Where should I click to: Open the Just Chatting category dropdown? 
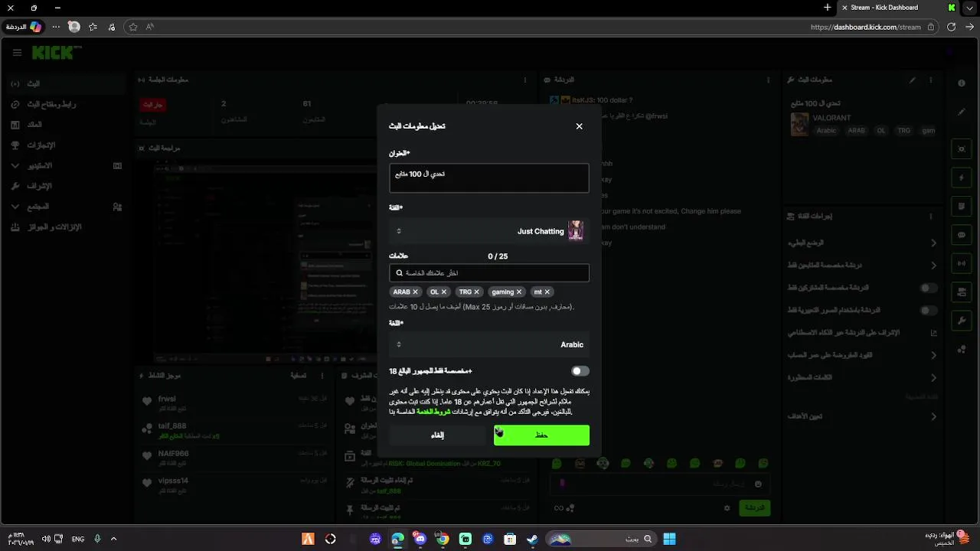click(488, 231)
